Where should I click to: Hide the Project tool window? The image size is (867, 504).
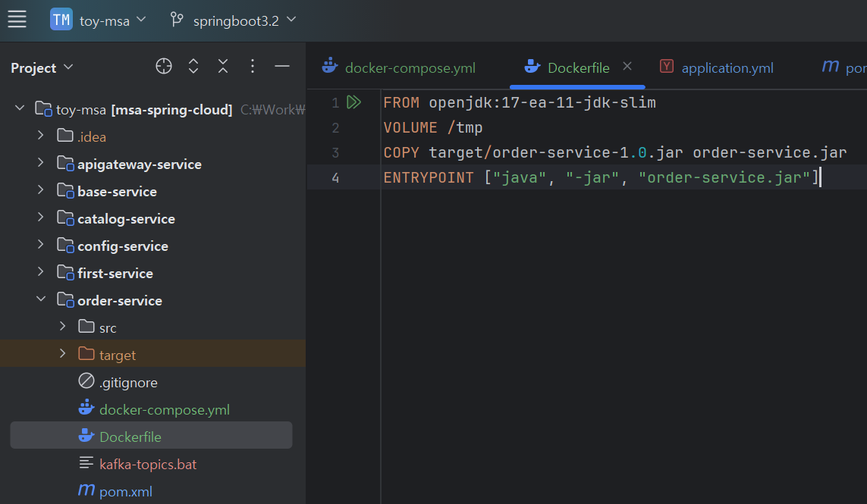pos(282,67)
